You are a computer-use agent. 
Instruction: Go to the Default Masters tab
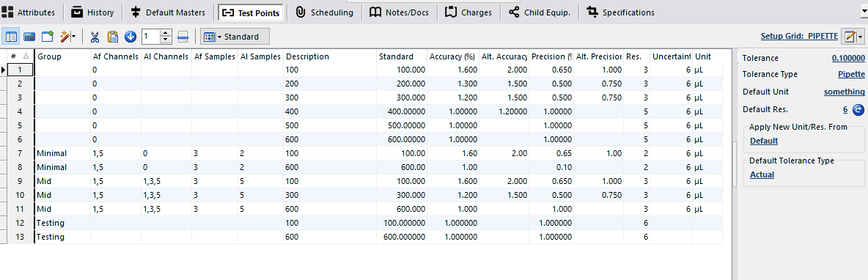tap(168, 12)
